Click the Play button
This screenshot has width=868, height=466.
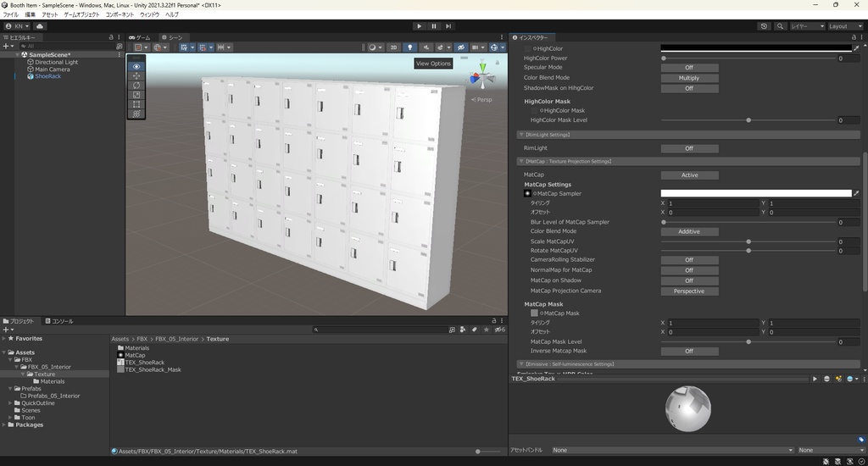[419, 26]
